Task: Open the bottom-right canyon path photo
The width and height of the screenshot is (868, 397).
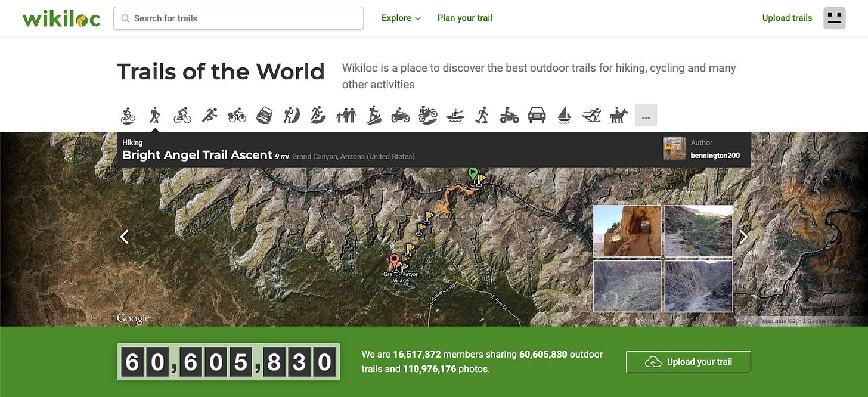Action: click(699, 286)
